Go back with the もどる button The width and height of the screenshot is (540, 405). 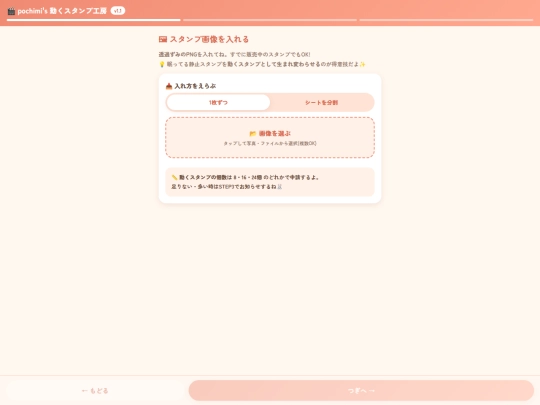click(95, 391)
